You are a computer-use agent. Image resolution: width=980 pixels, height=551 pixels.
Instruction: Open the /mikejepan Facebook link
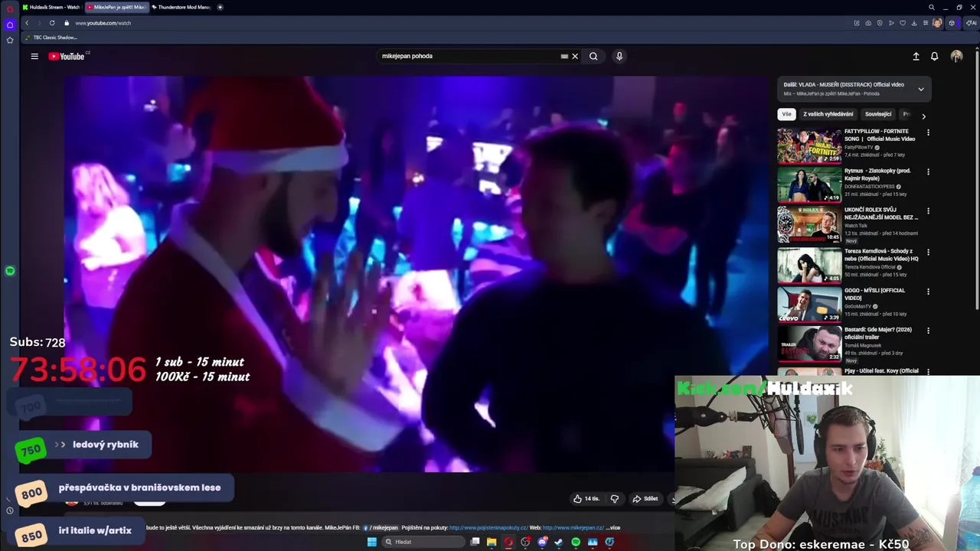point(381,527)
